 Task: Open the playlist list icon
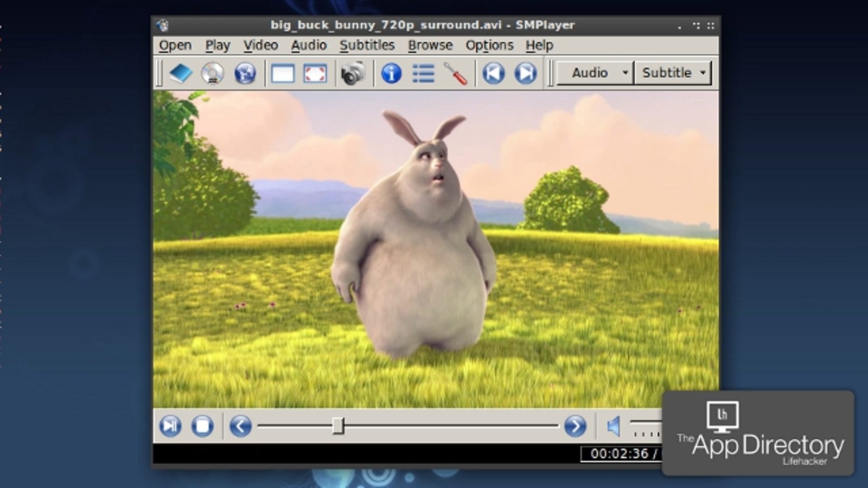pos(423,73)
